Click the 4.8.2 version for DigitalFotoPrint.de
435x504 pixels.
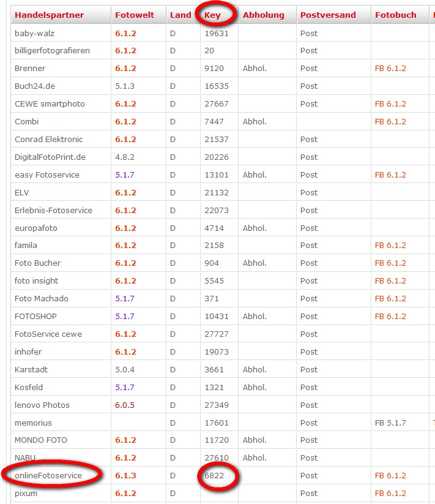tap(124, 157)
